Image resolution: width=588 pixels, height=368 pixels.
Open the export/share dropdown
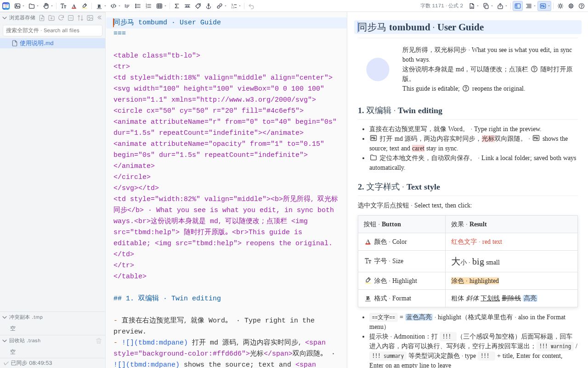[x=502, y=6]
